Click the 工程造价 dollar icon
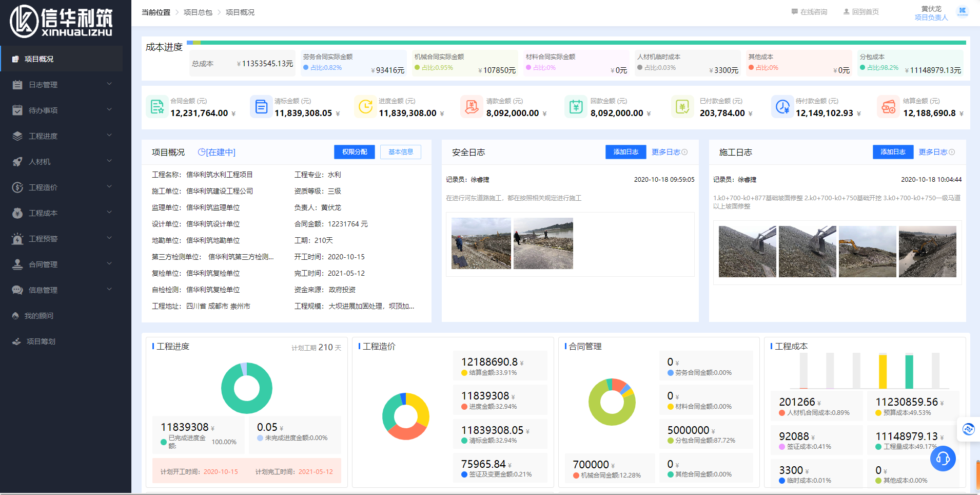The height and width of the screenshot is (495, 980). 17,187
